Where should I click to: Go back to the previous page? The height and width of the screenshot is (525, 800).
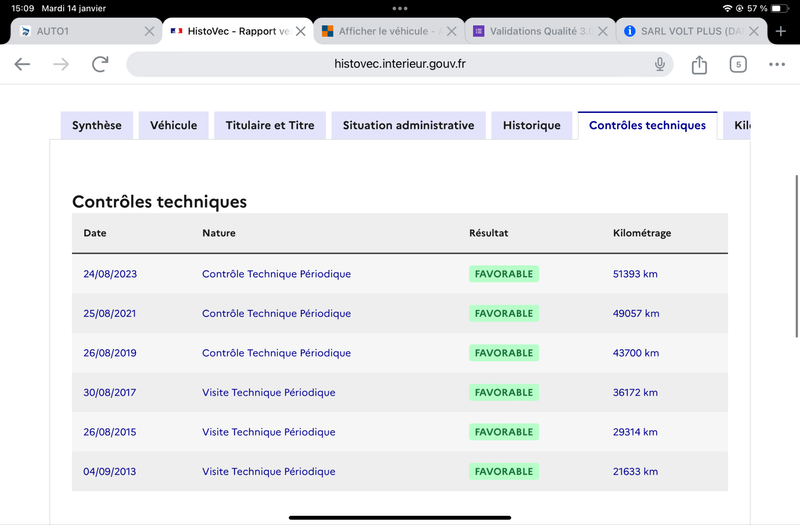pyautogui.click(x=22, y=64)
